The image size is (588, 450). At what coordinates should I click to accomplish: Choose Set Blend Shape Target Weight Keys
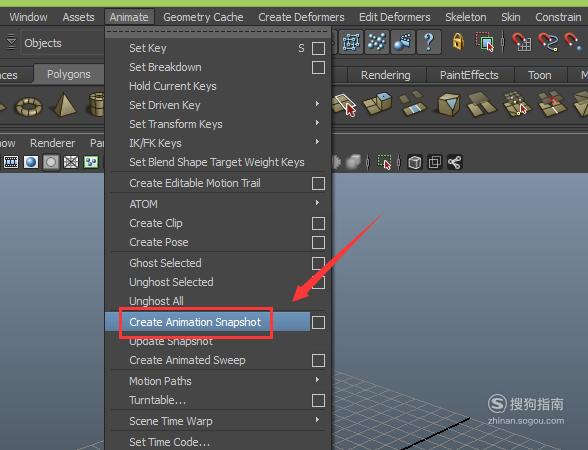(217, 162)
